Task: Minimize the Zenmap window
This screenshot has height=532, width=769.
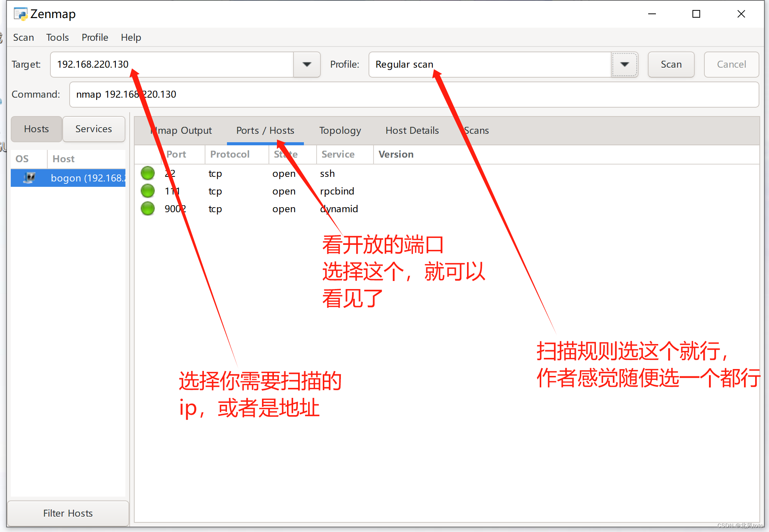Action: tap(652, 14)
